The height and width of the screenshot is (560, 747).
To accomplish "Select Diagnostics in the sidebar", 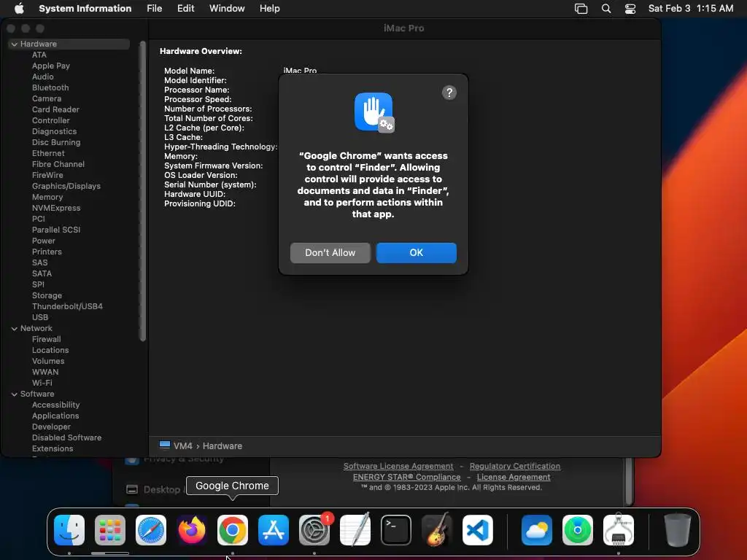I will coord(54,131).
